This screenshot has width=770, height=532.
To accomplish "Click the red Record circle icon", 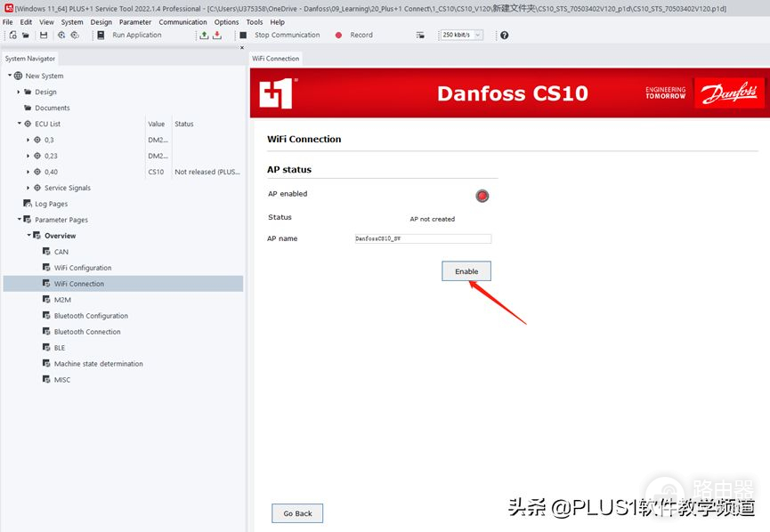I will pyautogui.click(x=338, y=36).
